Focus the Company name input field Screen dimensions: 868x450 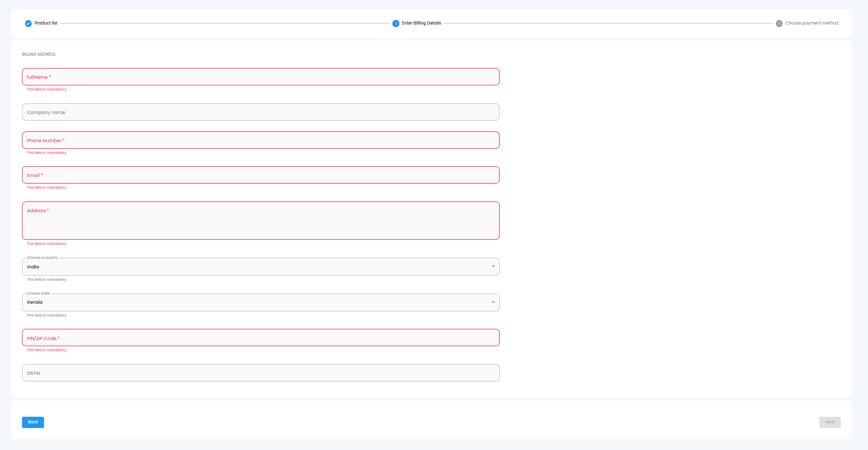[x=261, y=112]
